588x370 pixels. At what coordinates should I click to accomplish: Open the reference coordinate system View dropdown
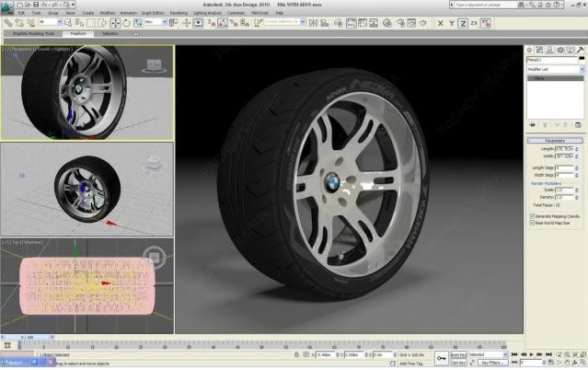click(x=156, y=22)
